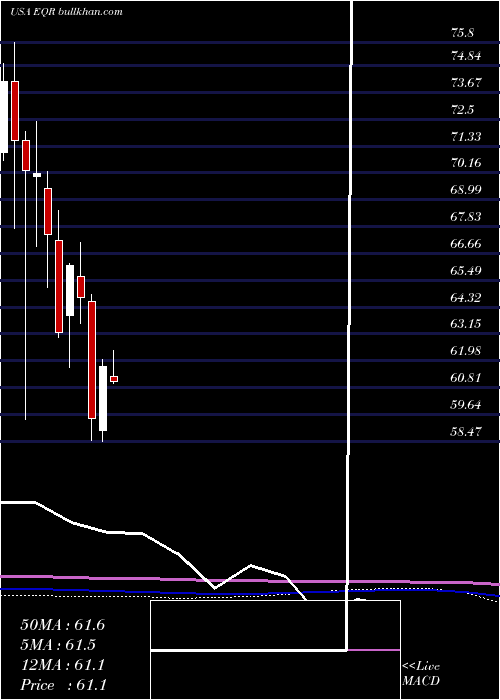Select the latest small red candlestick
This screenshot has width=500, height=700.
[x=114, y=379]
